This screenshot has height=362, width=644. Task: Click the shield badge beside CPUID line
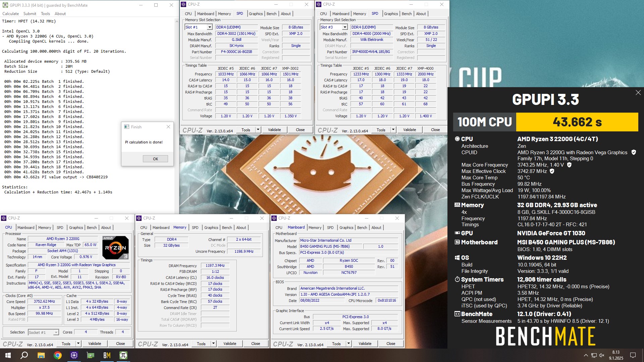tap(634, 152)
